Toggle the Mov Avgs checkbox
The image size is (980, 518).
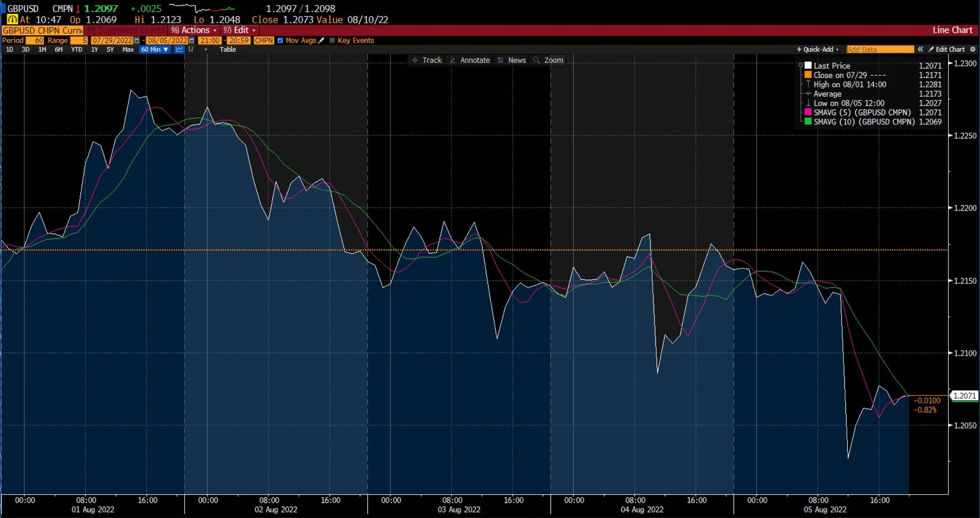tap(280, 40)
